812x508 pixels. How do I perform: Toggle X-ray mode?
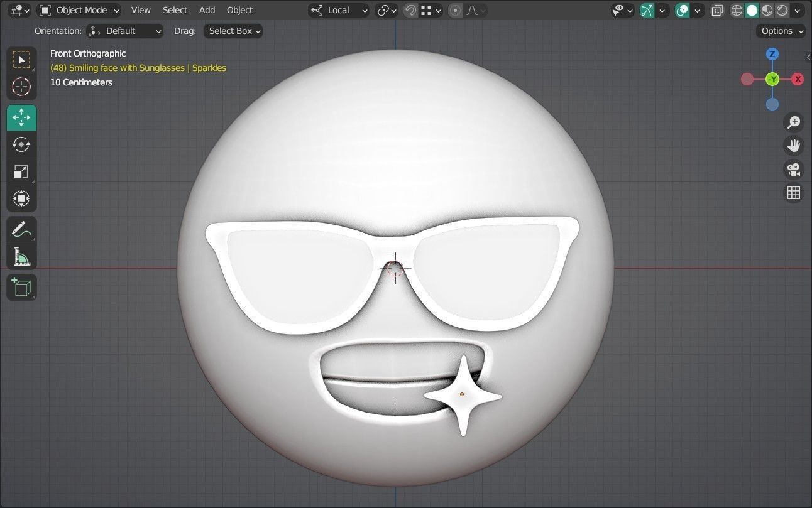pos(717,10)
